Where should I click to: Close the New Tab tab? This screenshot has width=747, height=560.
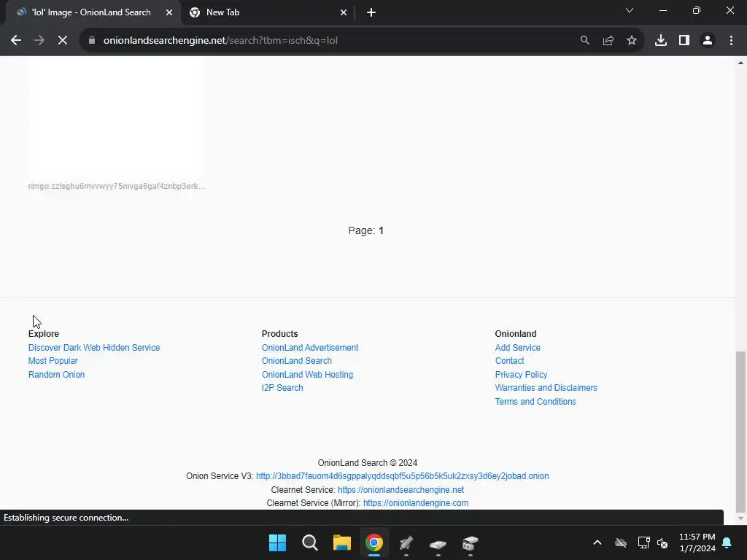coord(344,13)
